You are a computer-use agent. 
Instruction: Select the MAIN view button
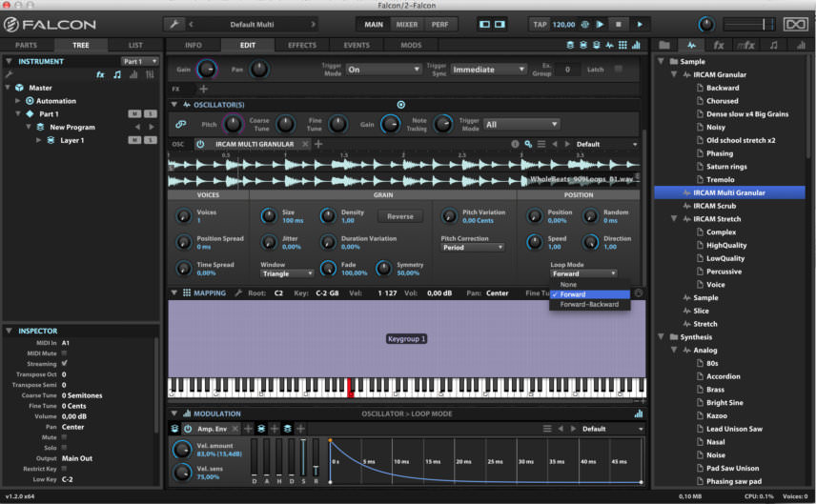(x=374, y=25)
